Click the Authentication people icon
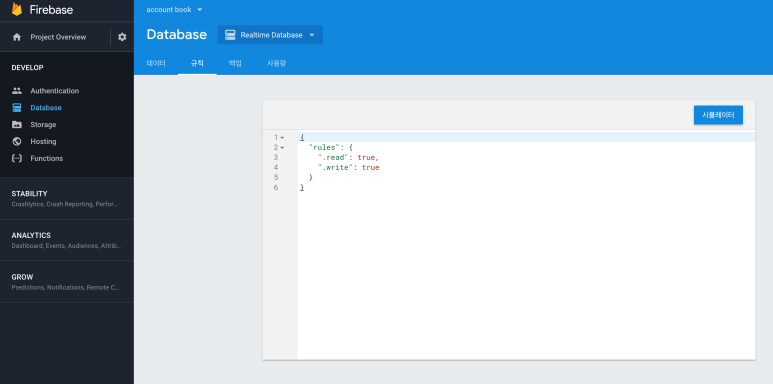The image size is (773, 384). click(17, 91)
